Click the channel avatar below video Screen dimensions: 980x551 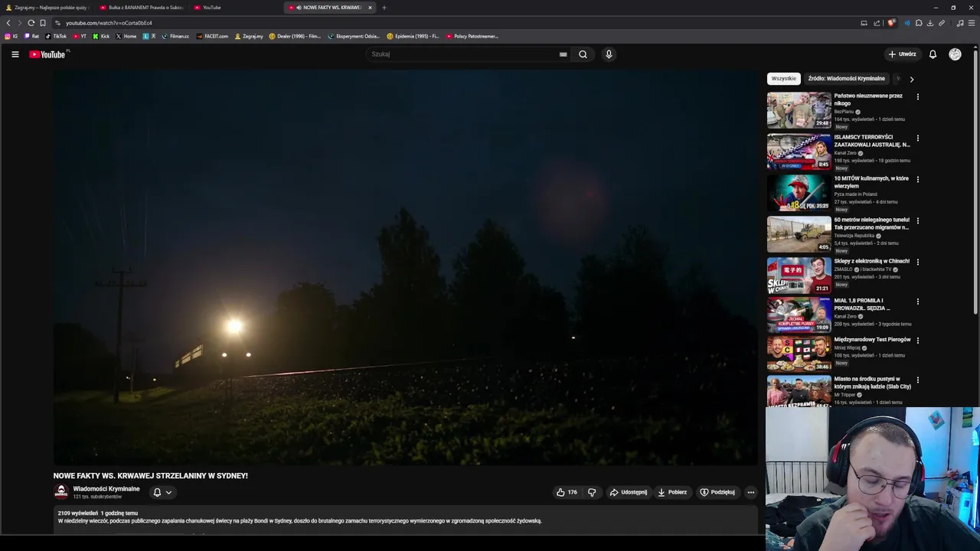coord(61,492)
